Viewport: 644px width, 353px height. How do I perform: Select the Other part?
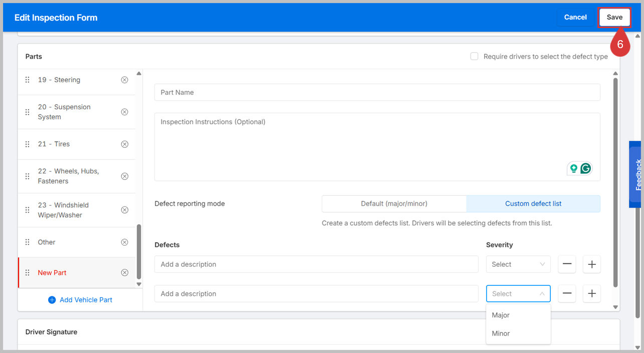(x=77, y=242)
